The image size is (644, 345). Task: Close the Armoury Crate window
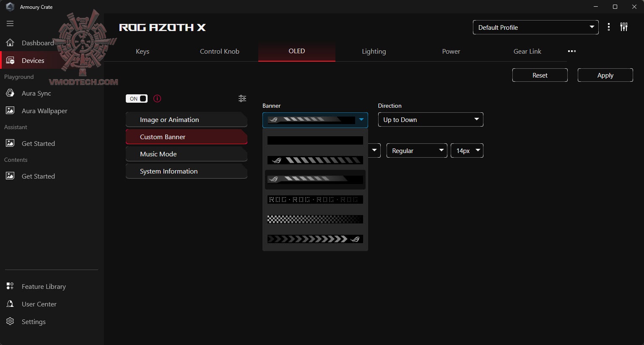click(x=634, y=7)
